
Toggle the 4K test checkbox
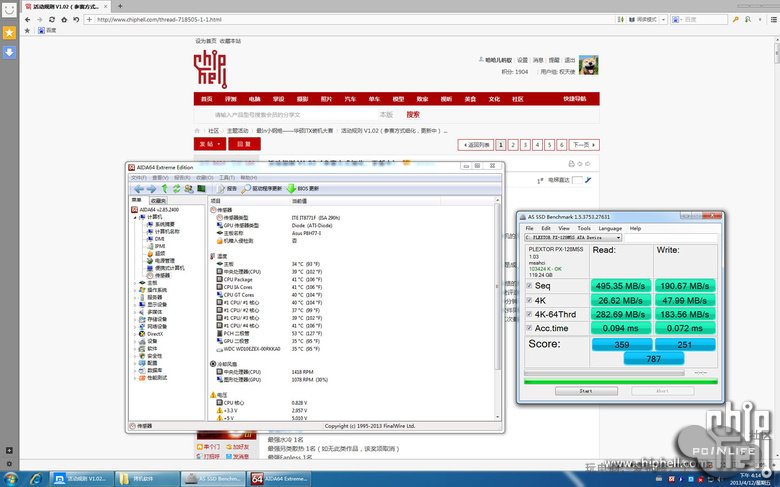point(529,300)
